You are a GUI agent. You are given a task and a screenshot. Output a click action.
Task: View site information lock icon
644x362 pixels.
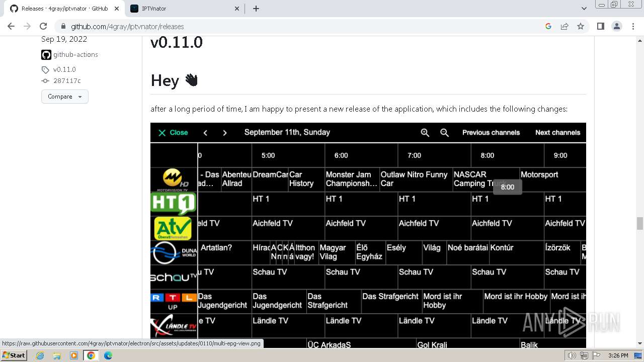pos(63,26)
